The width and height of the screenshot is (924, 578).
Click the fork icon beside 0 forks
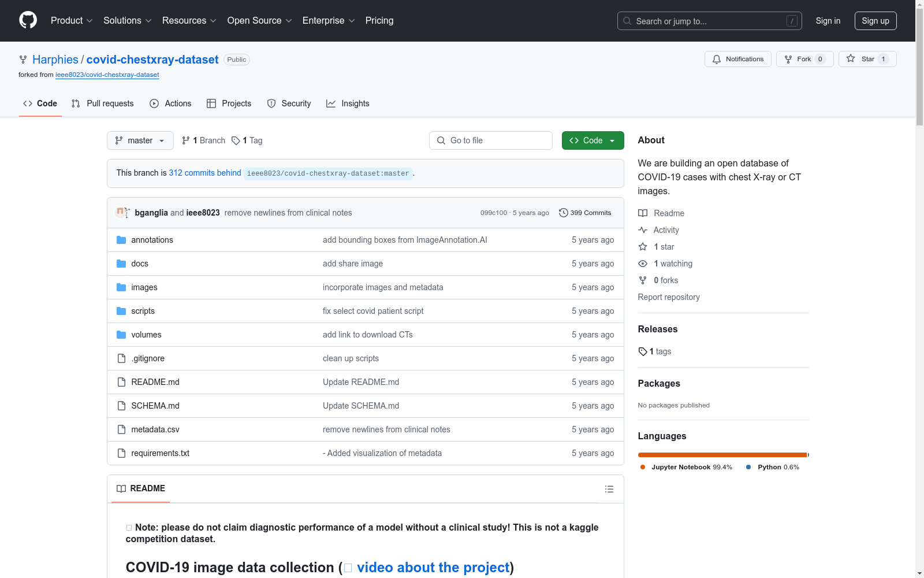pyautogui.click(x=643, y=280)
